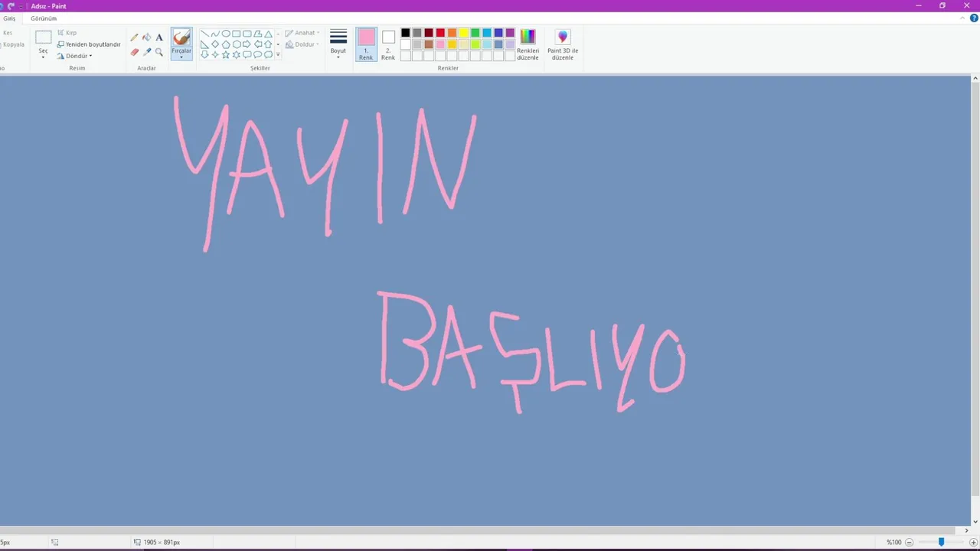Screen dimensions: 980x551
Task: Activate the 1. Renk foreground color
Action: (366, 45)
